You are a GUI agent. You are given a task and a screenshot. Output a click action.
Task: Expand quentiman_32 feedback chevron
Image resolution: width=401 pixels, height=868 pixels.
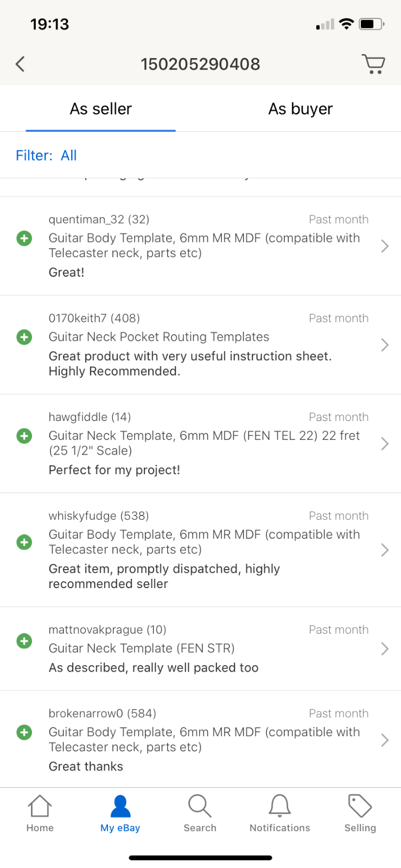pyautogui.click(x=385, y=246)
